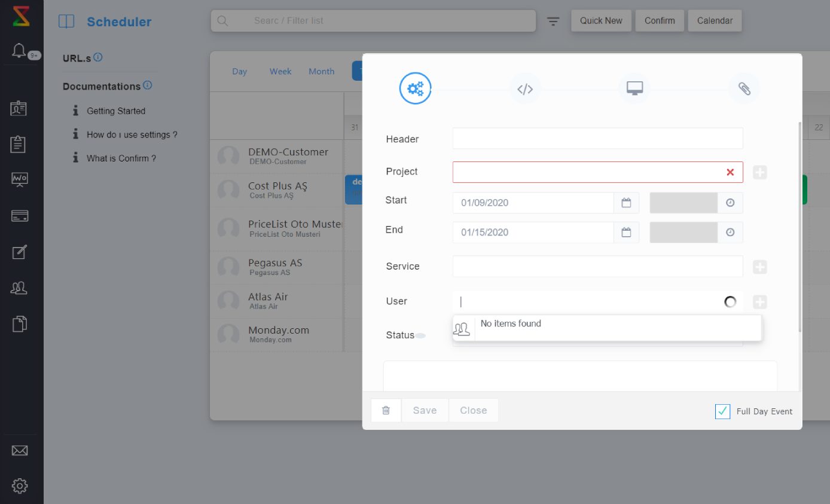Open 'How do I use settings ?' link
This screenshot has height=504, width=830.
coord(132,135)
